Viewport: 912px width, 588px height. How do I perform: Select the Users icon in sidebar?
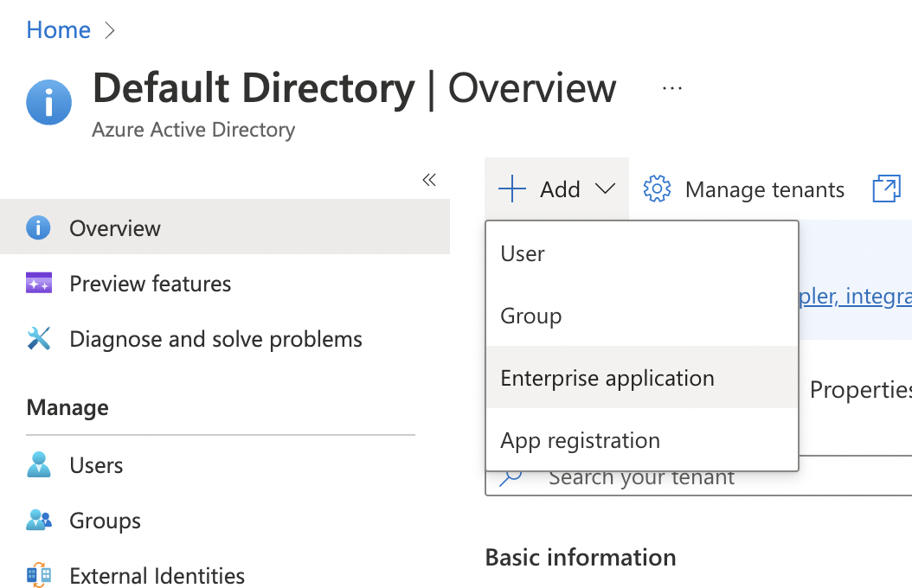(38, 464)
